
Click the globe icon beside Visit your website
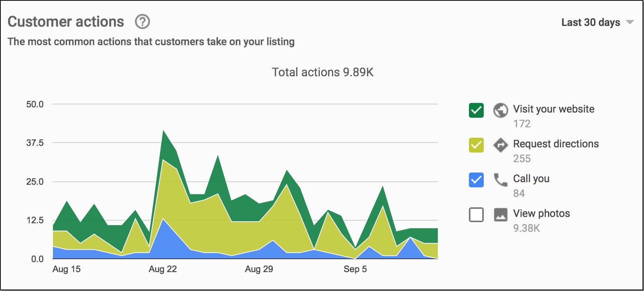(500, 111)
